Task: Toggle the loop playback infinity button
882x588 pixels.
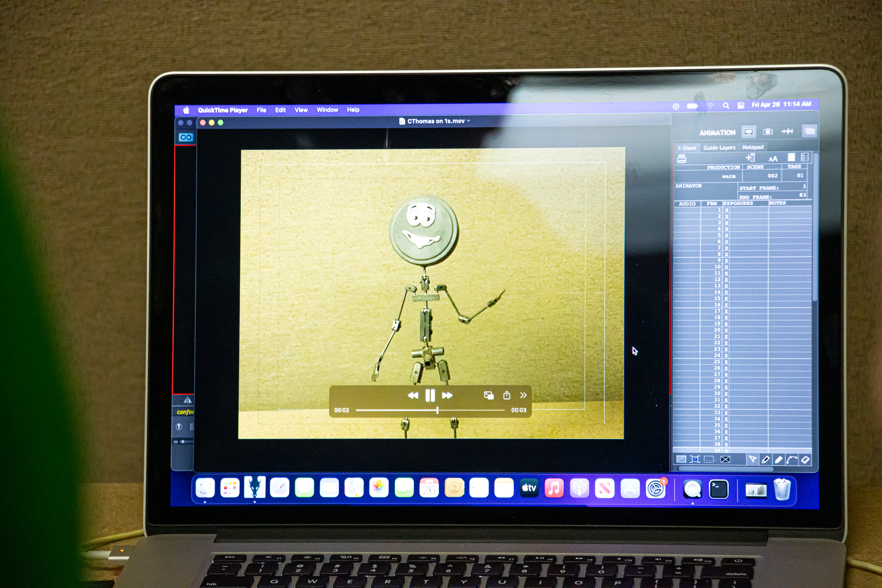Action: [x=186, y=137]
